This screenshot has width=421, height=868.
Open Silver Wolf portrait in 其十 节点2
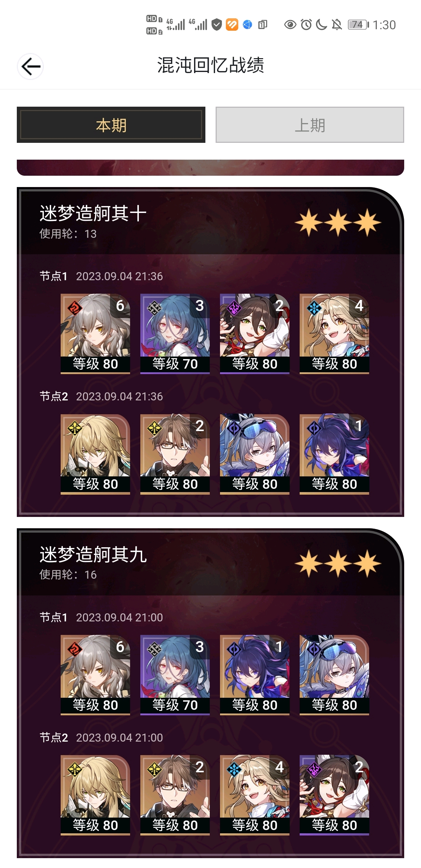click(255, 454)
